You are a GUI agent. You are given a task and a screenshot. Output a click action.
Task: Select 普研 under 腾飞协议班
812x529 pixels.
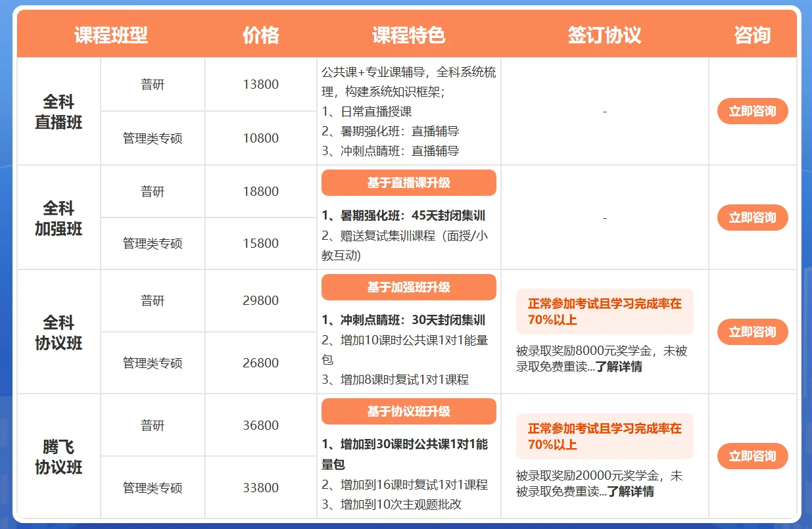pyautogui.click(x=153, y=425)
